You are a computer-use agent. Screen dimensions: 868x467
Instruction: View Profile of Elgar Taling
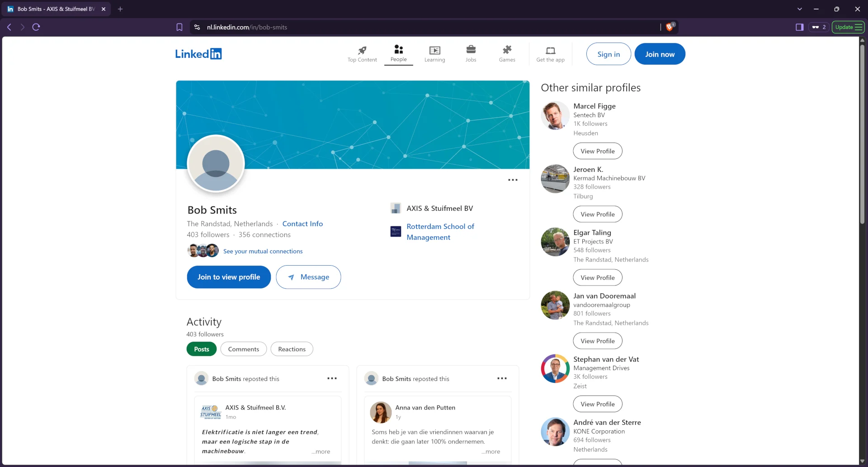click(598, 277)
